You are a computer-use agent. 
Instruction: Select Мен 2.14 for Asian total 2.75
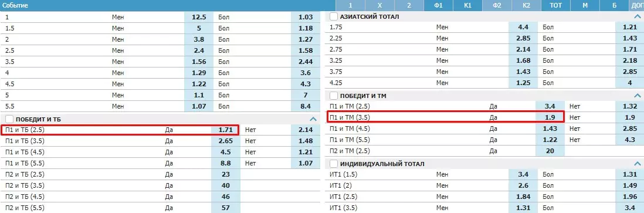pos(523,49)
